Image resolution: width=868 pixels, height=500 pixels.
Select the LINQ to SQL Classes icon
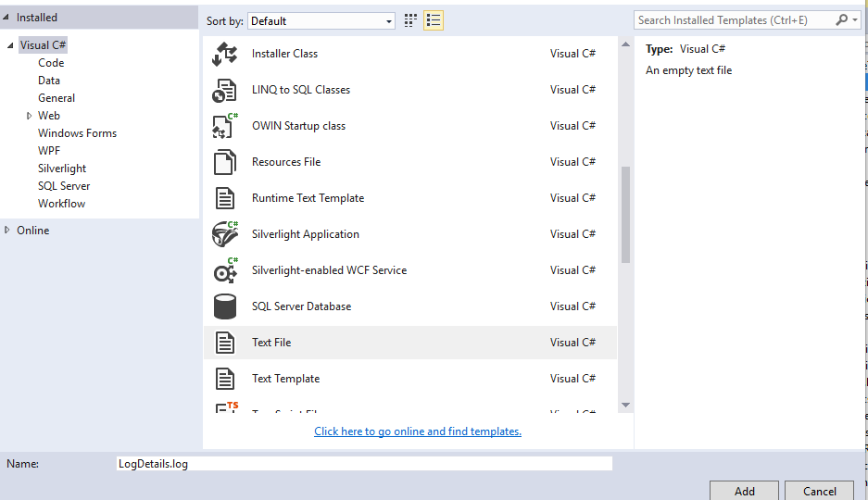[225, 90]
